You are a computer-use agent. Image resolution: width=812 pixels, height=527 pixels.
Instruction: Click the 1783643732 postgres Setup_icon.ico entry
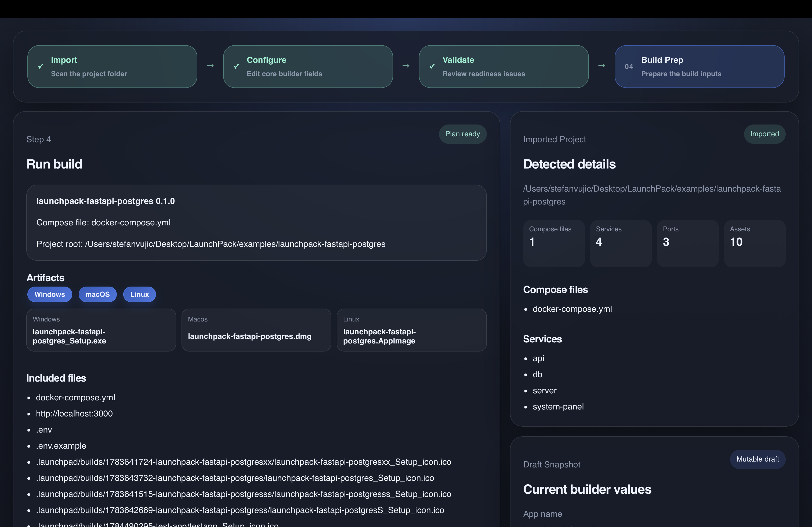coord(235,478)
